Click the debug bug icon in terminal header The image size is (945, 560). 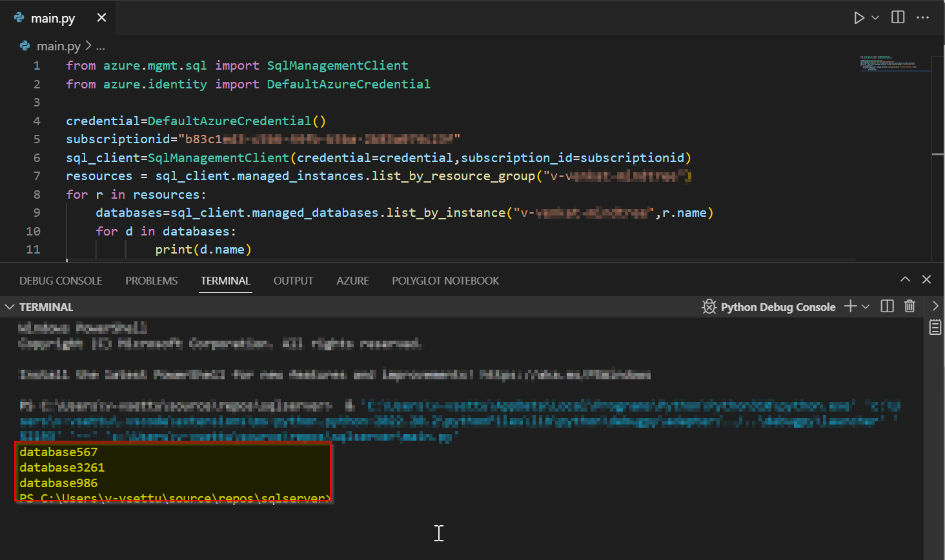pos(709,306)
